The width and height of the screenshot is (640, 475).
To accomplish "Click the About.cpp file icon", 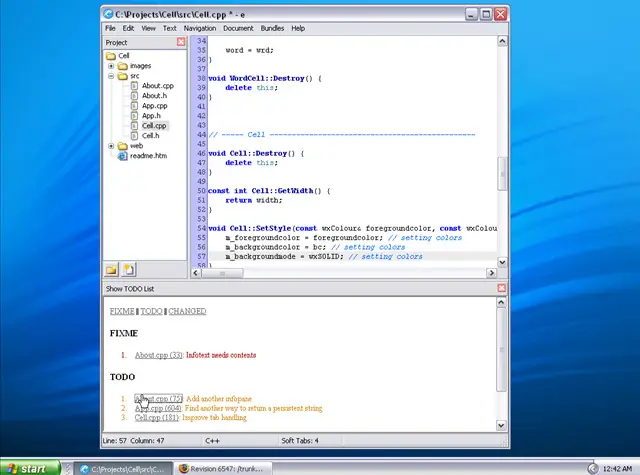I will pyautogui.click(x=134, y=86).
